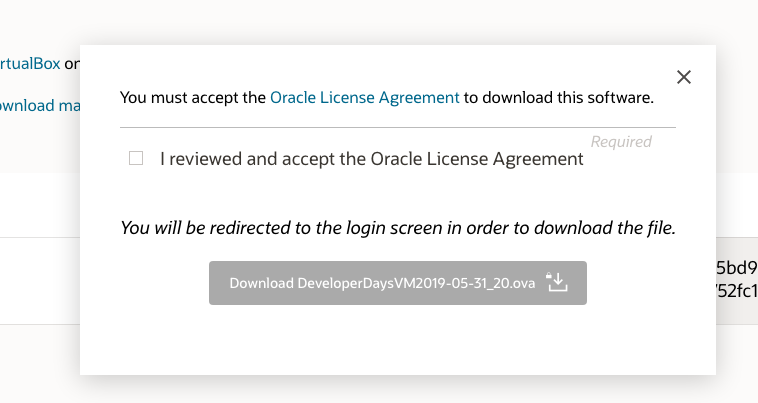Click the dimmed table row left of dialog
This screenshot has height=403, width=758.
point(40,280)
